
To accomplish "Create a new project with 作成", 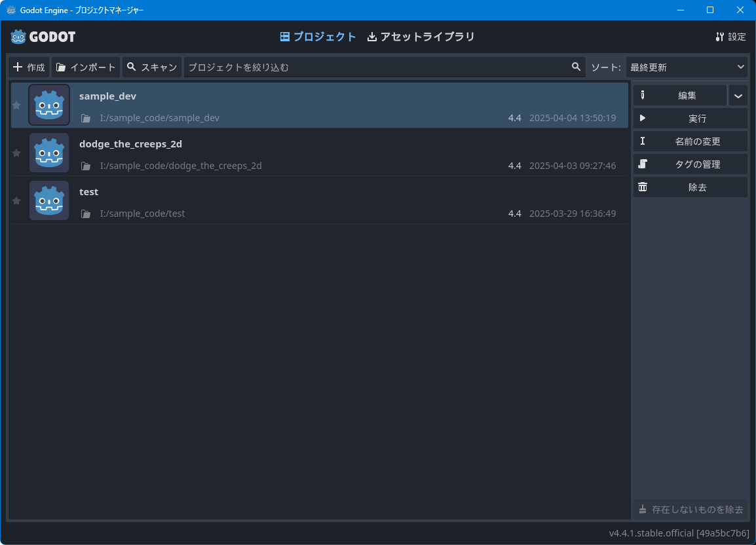I will coord(29,67).
